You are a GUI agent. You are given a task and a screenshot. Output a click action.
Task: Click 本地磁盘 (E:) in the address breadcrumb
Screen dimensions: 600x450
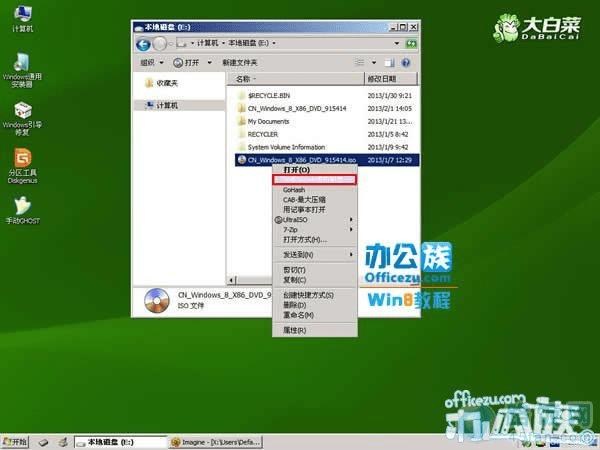[x=248, y=43]
